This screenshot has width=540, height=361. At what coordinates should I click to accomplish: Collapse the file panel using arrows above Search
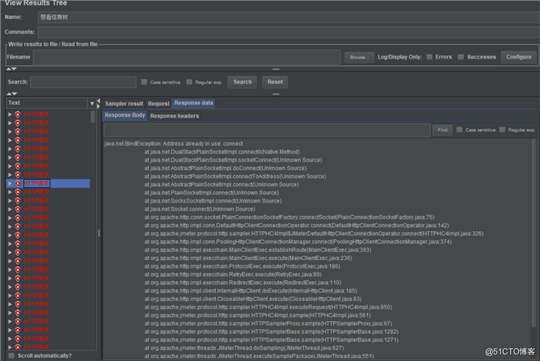click(x=11, y=69)
